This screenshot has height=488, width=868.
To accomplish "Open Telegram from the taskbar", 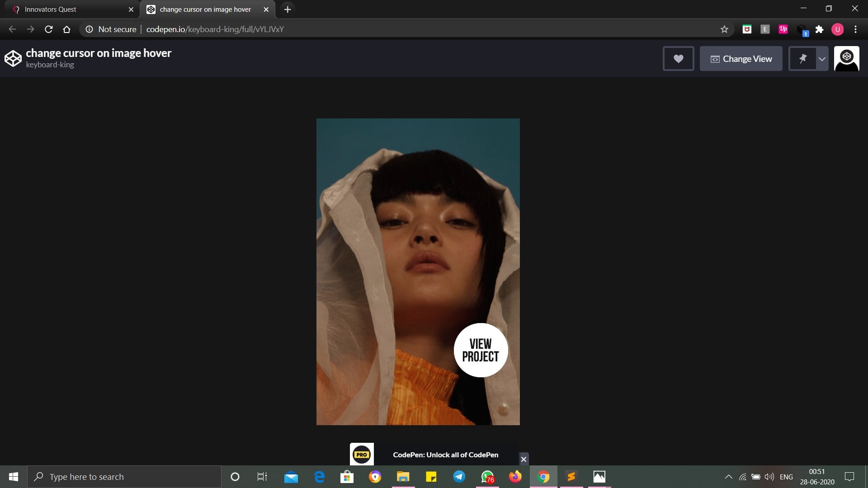I will point(459,477).
